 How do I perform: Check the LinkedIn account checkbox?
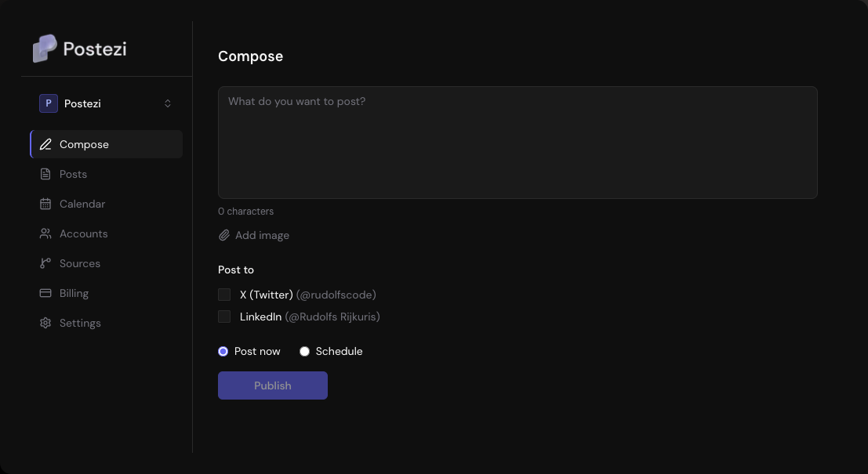[224, 317]
